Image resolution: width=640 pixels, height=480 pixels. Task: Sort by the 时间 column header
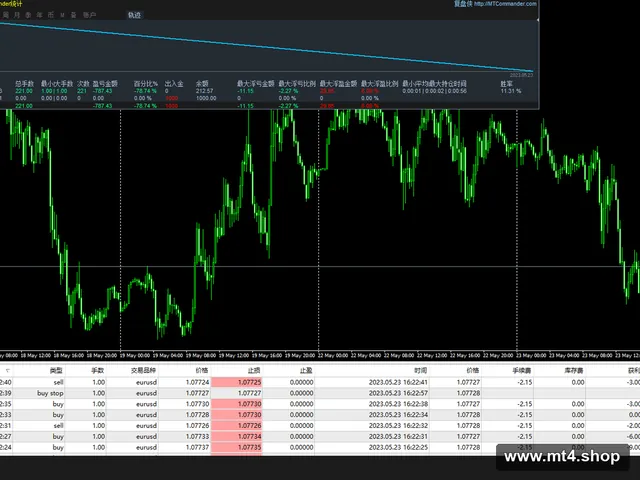(x=420, y=371)
